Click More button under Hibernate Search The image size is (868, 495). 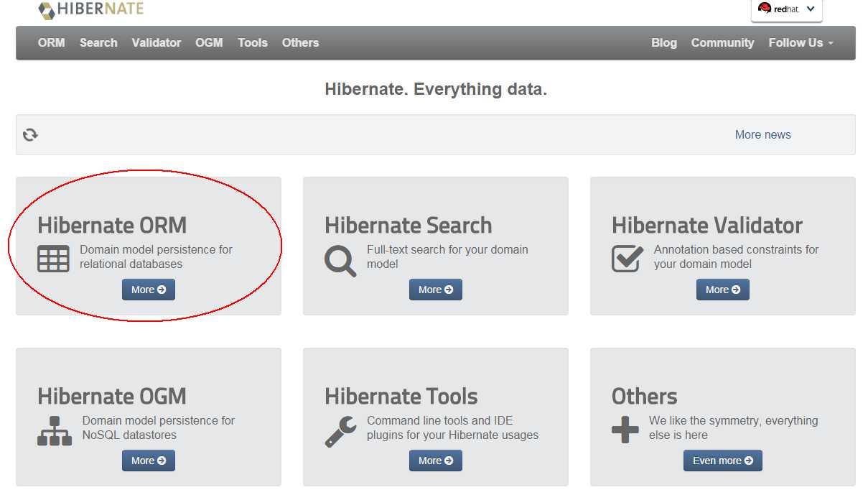[436, 290]
